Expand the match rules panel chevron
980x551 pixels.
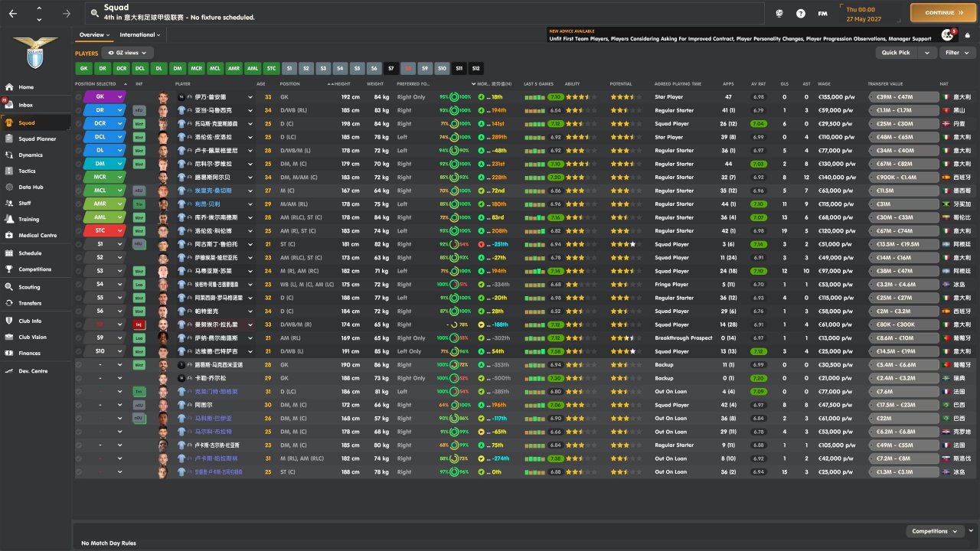click(x=971, y=530)
